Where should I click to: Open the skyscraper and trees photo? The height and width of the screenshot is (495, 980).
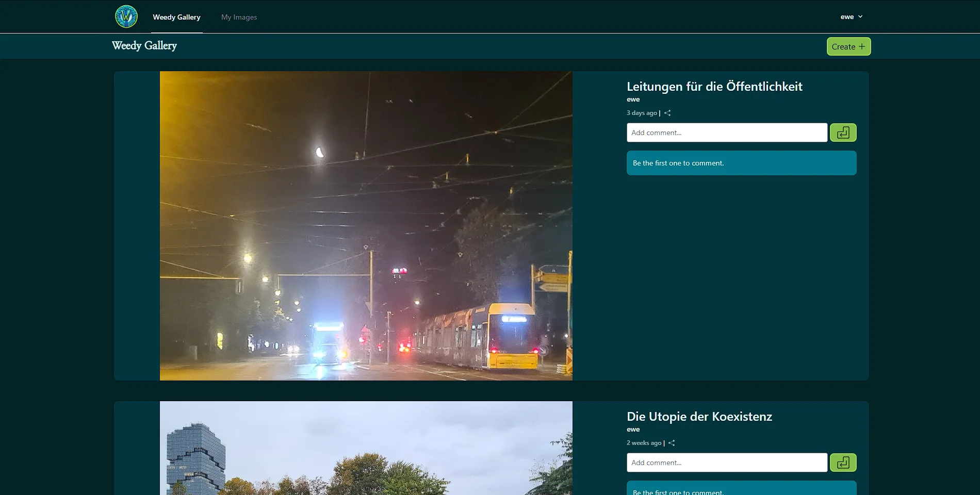pos(366,448)
